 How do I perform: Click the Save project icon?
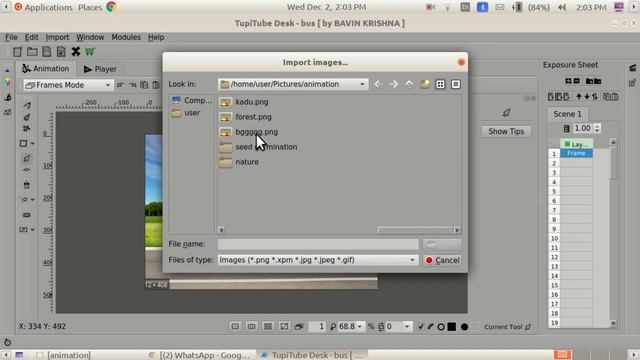[47, 52]
